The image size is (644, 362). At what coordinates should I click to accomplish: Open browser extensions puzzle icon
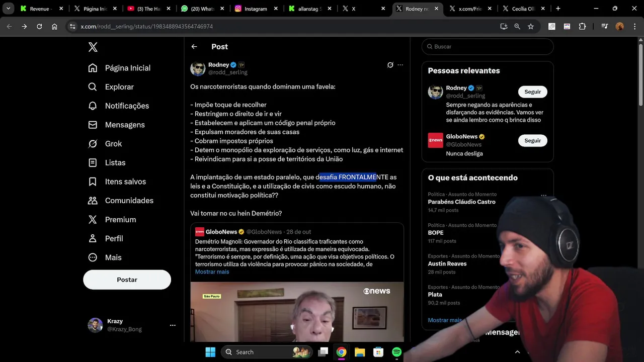[x=583, y=26]
